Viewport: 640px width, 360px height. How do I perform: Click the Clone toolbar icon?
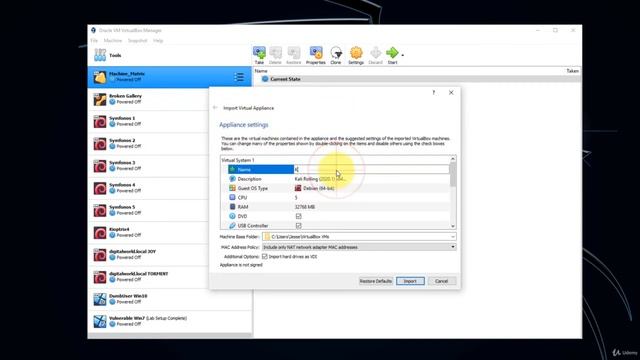tap(336, 53)
